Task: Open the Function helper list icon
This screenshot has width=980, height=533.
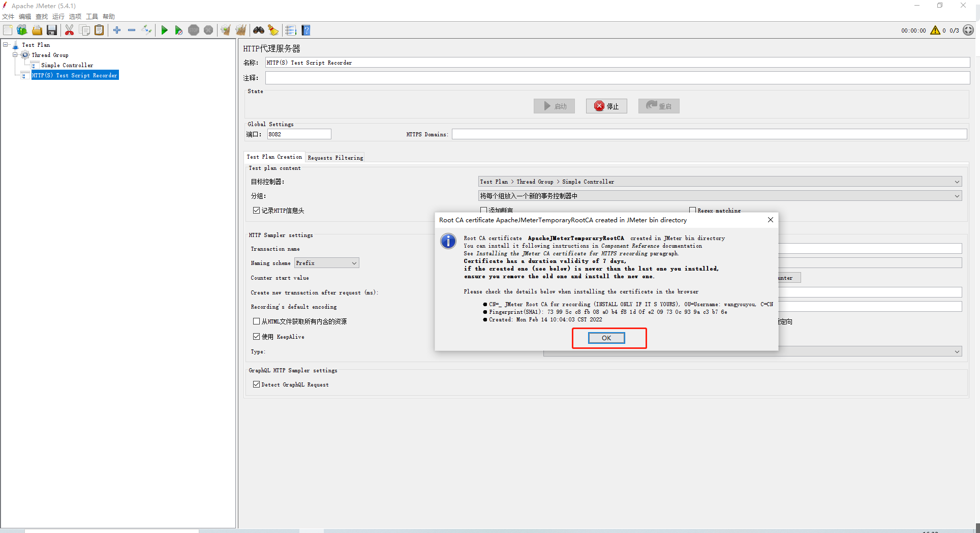Action: [291, 31]
